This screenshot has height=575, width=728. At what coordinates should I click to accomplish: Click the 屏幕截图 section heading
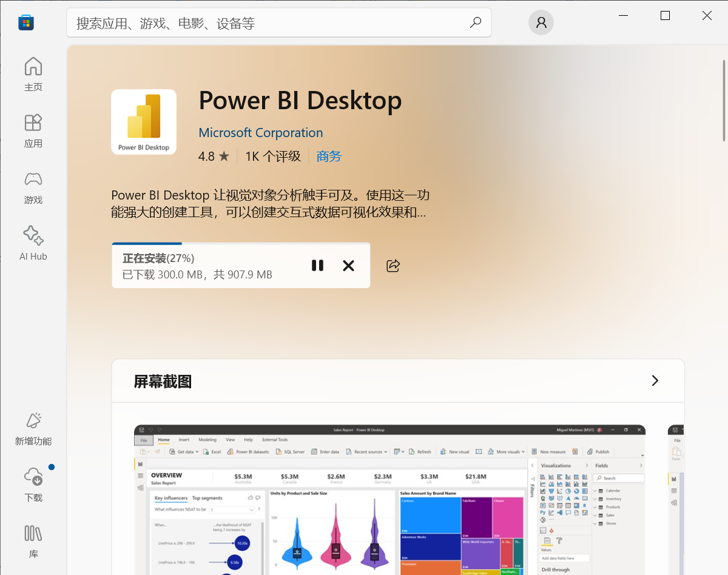point(163,382)
